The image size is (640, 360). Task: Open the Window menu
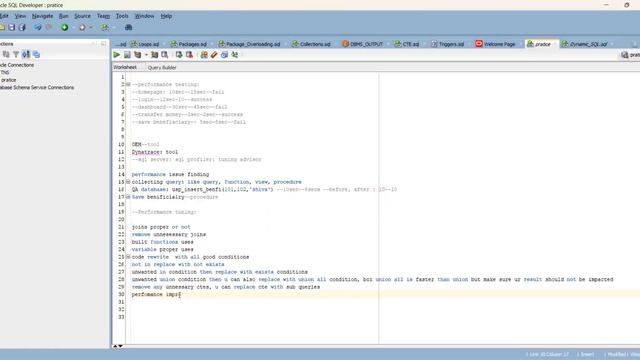(144, 16)
